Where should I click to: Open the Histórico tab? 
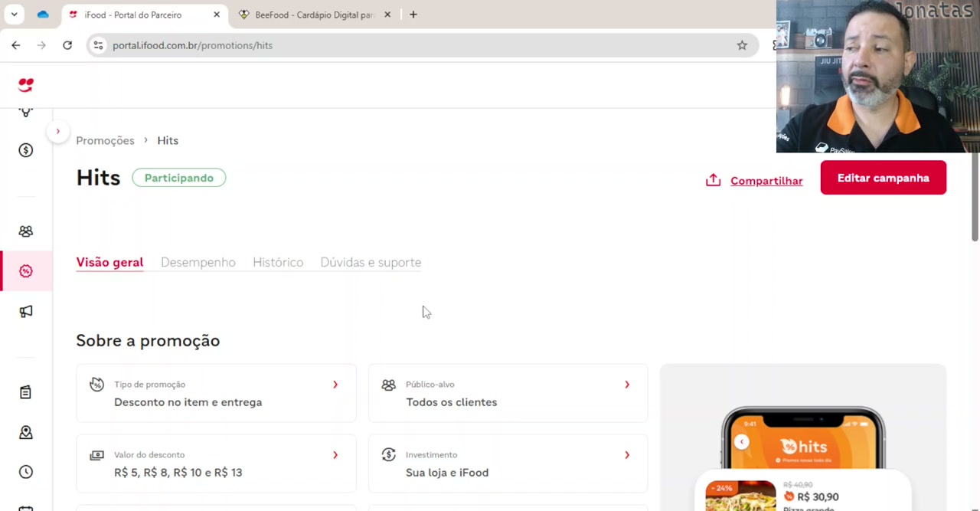click(278, 262)
